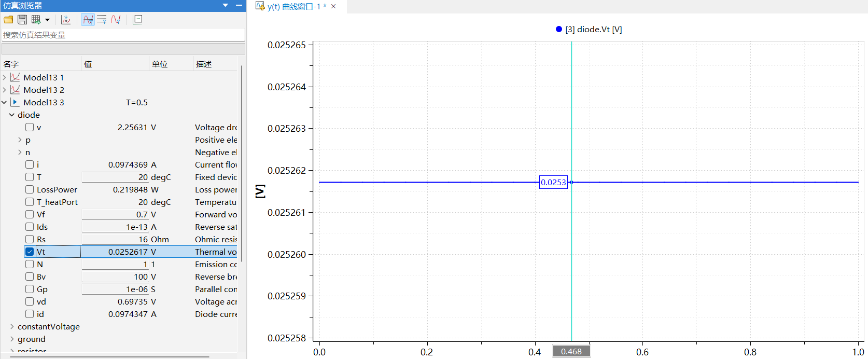Image resolution: width=868 pixels, height=359 pixels.
Task: Expand the Model13 2 result
Action: tap(5, 90)
